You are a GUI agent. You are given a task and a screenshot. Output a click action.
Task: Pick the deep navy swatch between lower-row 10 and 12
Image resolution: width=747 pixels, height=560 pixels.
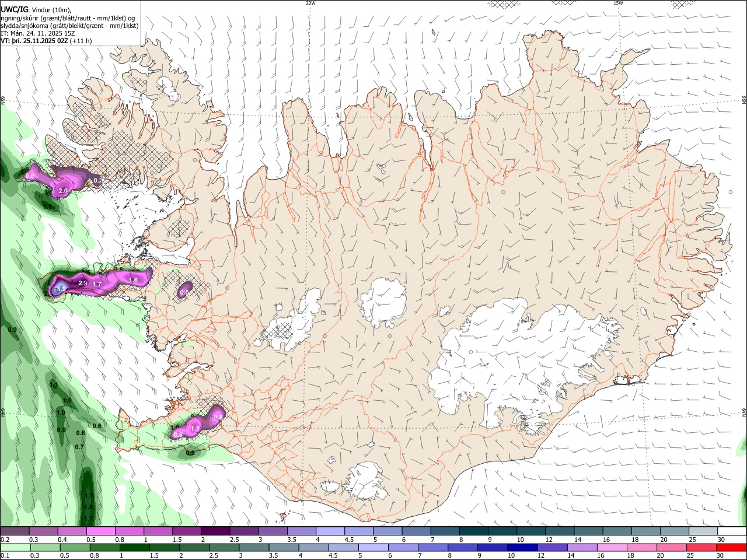pos(522,547)
